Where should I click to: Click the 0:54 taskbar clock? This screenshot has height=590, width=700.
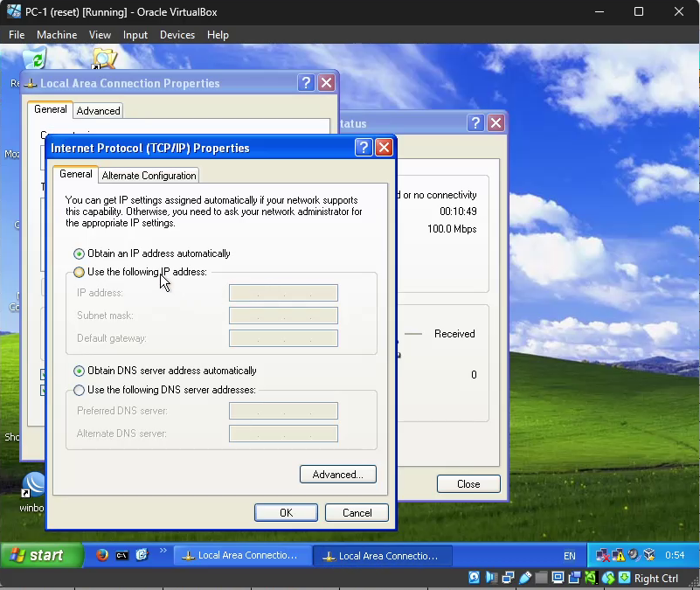[675, 555]
